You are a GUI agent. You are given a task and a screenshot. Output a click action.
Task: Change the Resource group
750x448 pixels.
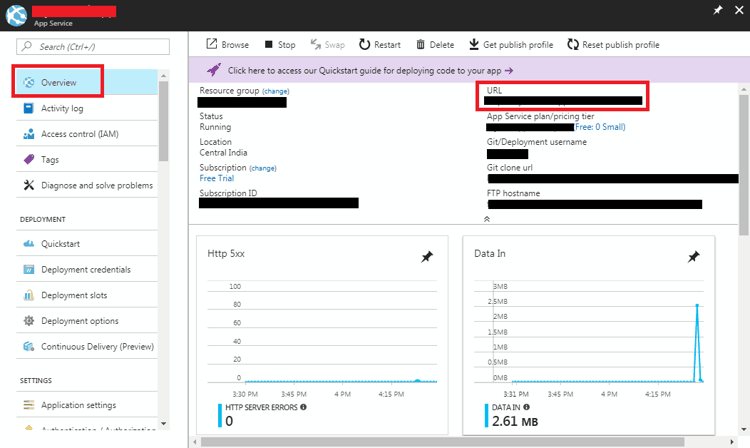tap(276, 91)
